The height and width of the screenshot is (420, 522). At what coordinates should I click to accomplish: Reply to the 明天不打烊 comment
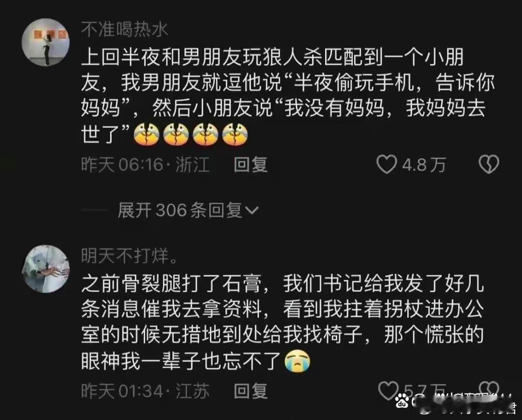click(250, 391)
